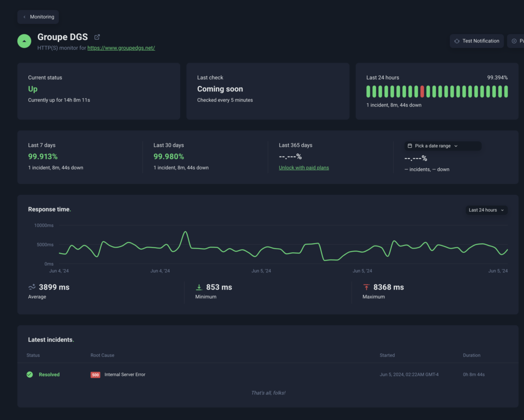Click calendar icon in date range picker
The width and height of the screenshot is (524, 420).
(410, 146)
